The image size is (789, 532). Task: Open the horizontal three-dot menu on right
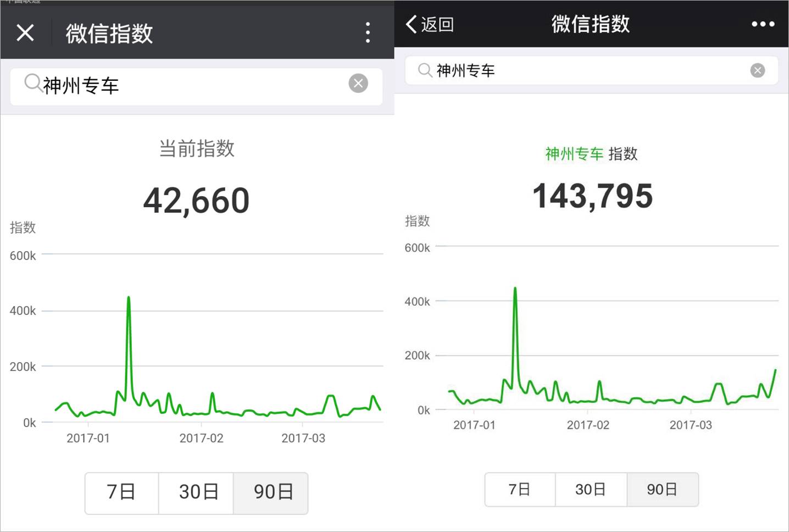coord(763,24)
